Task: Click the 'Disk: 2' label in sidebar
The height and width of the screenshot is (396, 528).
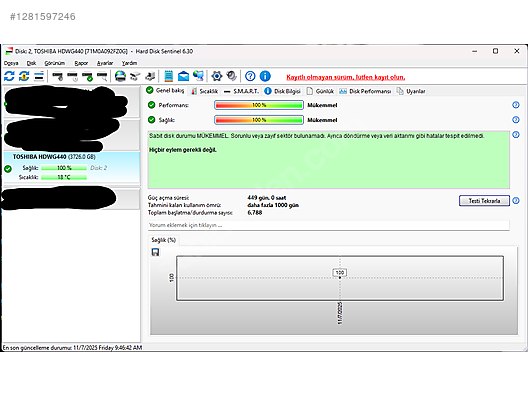Action: point(99,168)
